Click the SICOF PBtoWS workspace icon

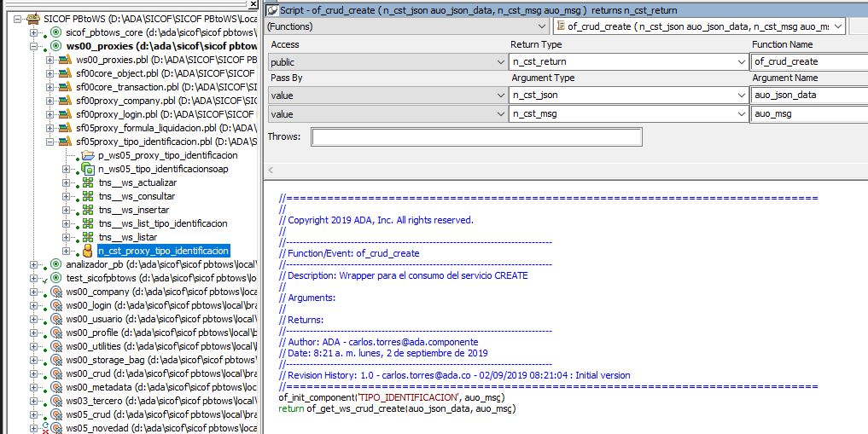[33, 19]
